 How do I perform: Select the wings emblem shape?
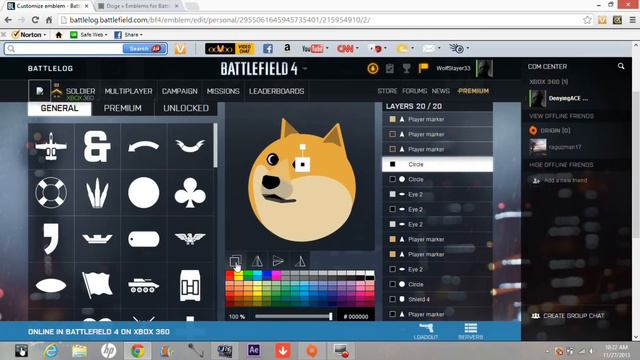pos(190,145)
